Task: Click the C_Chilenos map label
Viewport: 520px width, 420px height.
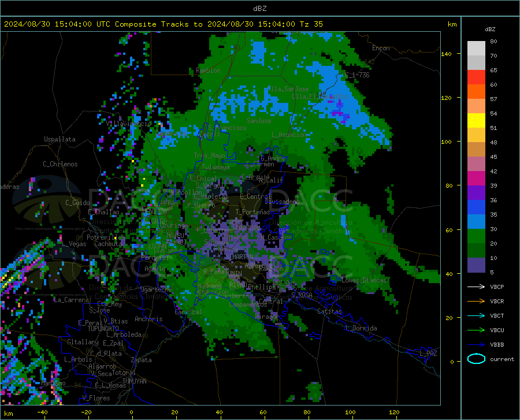Action: (x=60, y=164)
